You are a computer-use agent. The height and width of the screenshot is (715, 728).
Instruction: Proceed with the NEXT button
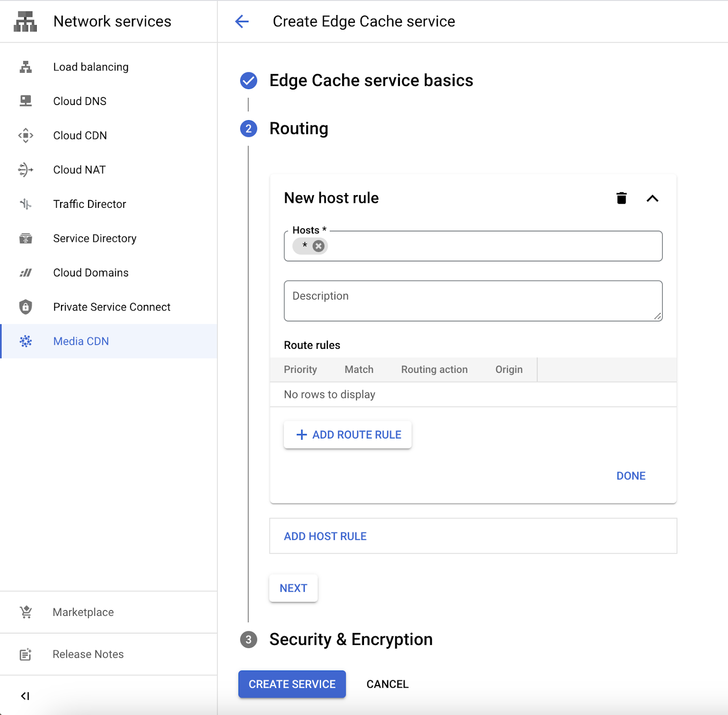coord(293,588)
